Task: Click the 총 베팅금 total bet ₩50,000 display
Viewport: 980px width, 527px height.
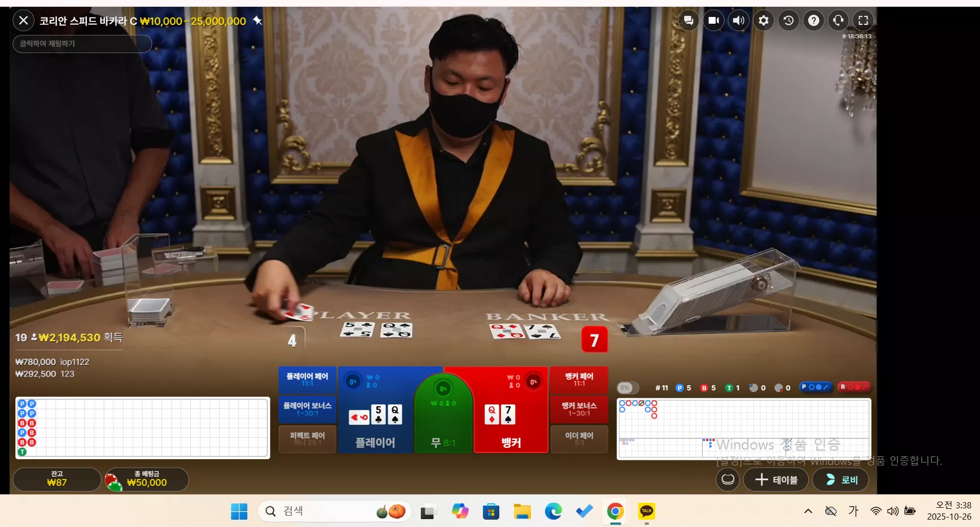Action: [x=146, y=479]
